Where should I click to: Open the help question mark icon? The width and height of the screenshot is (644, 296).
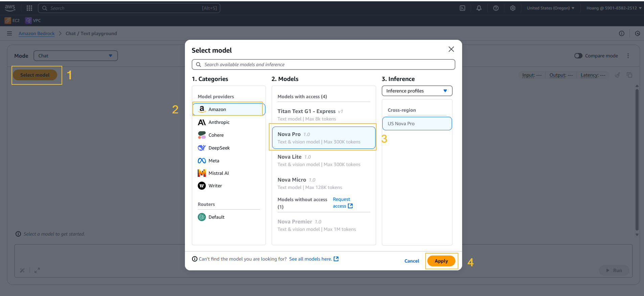tap(496, 8)
